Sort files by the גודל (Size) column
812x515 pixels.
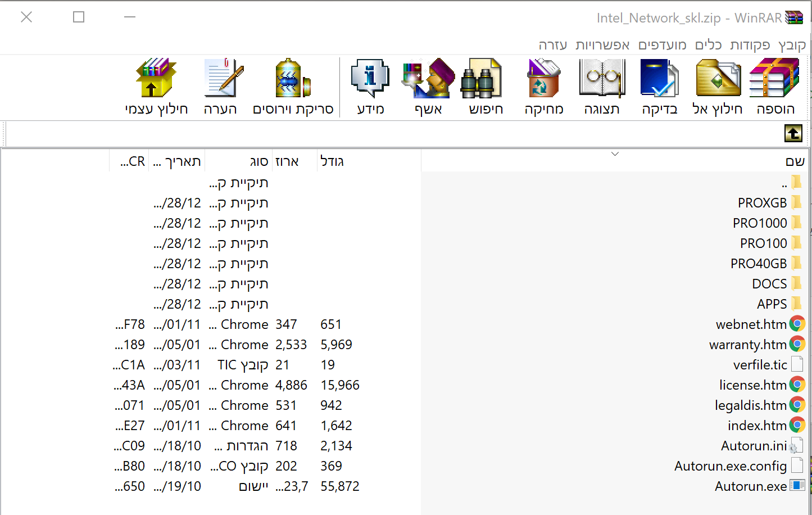point(369,161)
